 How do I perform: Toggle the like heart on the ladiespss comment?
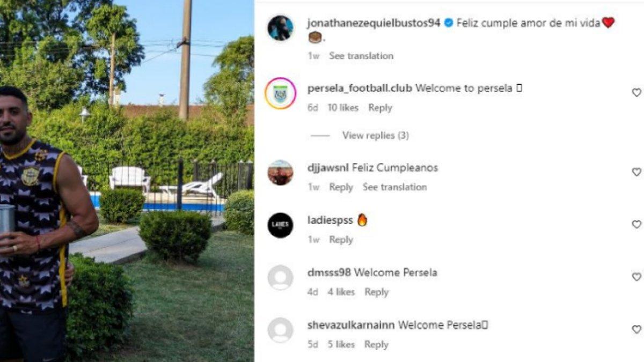[x=636, y=225]
